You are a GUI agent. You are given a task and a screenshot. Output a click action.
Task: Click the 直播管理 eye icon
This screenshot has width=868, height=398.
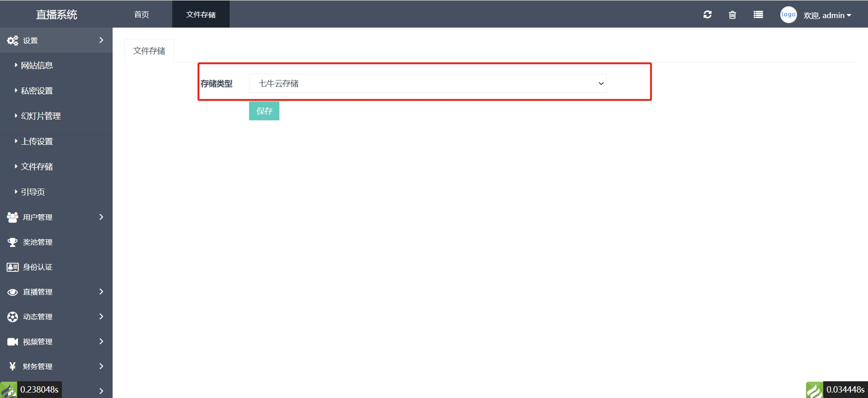13,292
